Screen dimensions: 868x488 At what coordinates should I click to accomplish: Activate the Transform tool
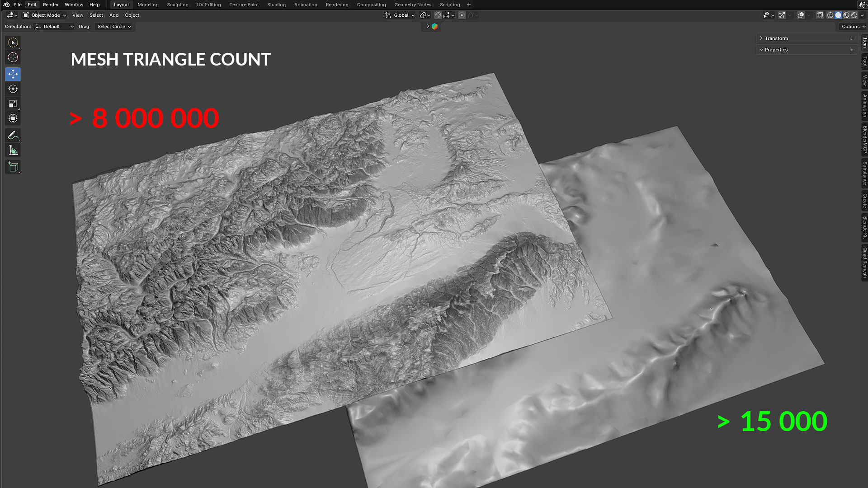coord(12,118)
